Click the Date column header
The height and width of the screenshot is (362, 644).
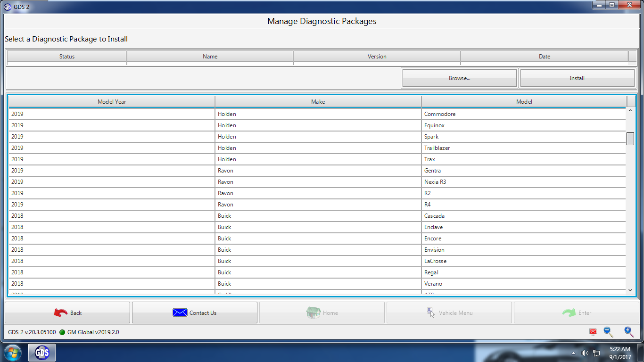pyautogui.click(x=545, y=56)
